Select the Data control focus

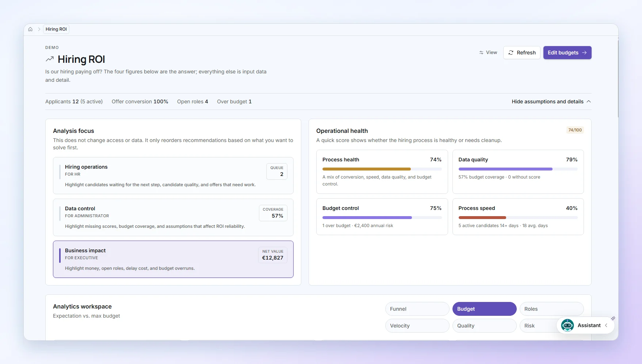coord(173,217)
